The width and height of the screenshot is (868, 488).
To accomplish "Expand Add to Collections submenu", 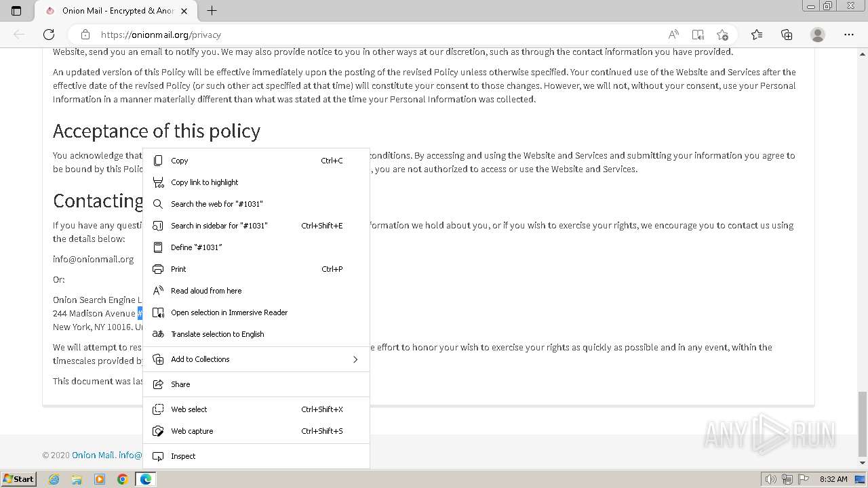I will [256, 359].
